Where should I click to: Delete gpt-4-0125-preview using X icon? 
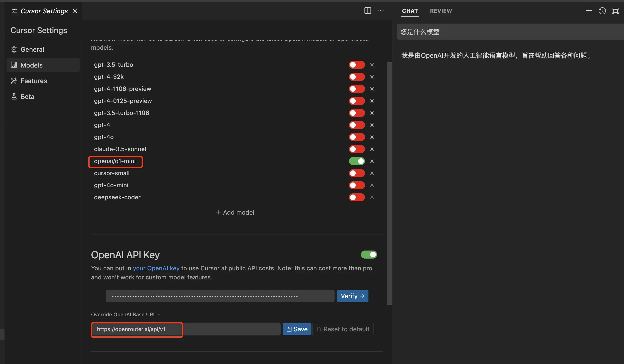pyautogui.click(x=372, y=101)
